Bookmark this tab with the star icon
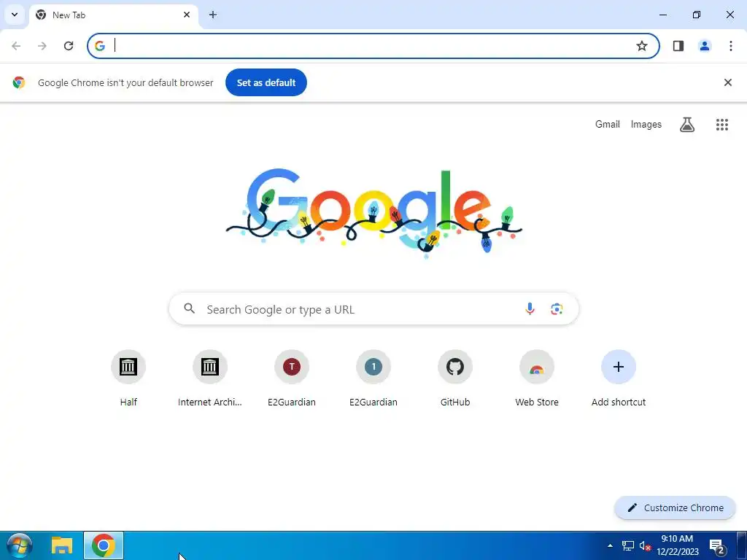Image resolution: width=747 pixels, height=560 pixels. (x=642, y=46)
